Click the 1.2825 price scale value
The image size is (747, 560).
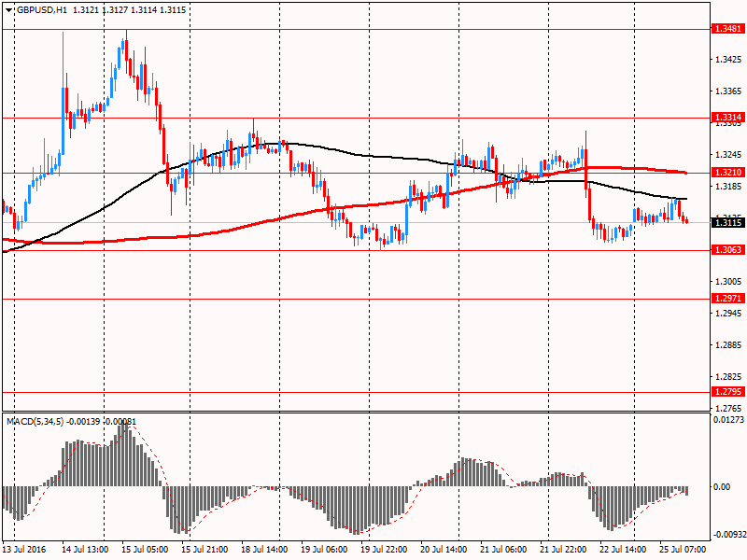[729, 377]
